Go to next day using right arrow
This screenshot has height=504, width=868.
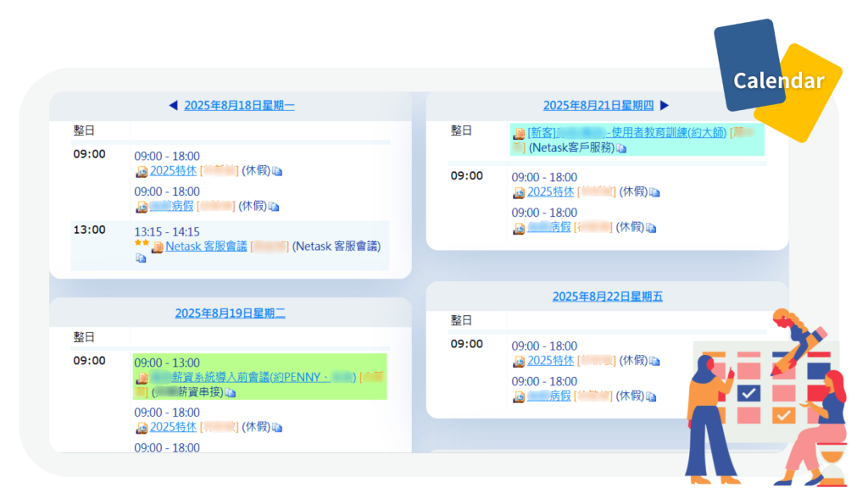tap(665, 106)
